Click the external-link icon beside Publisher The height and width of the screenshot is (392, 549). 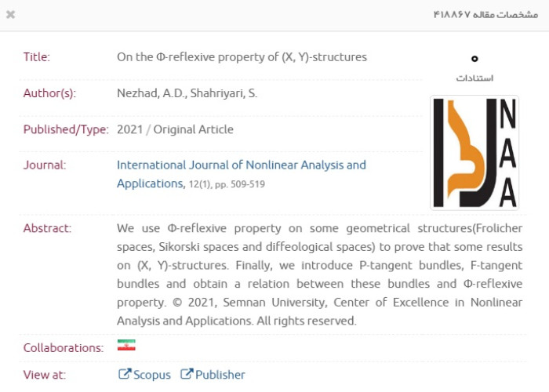[x=187, y=375]
